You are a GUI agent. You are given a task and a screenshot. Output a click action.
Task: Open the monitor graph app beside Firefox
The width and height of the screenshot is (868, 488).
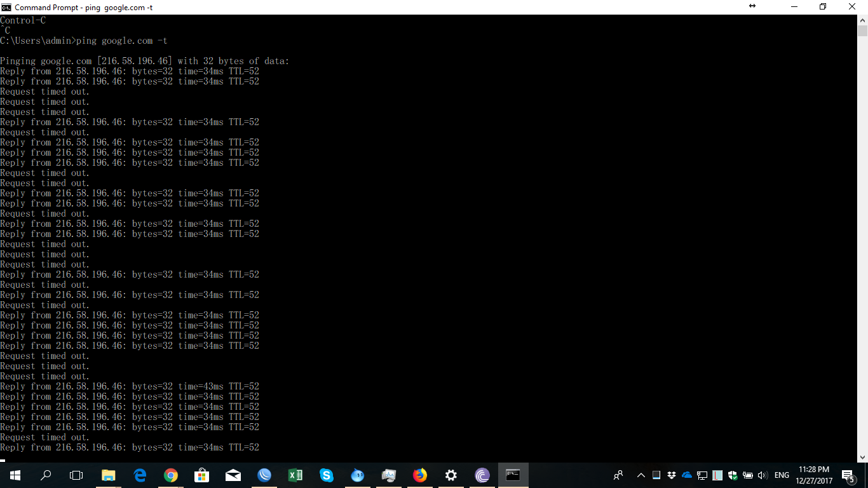point(389,475)
